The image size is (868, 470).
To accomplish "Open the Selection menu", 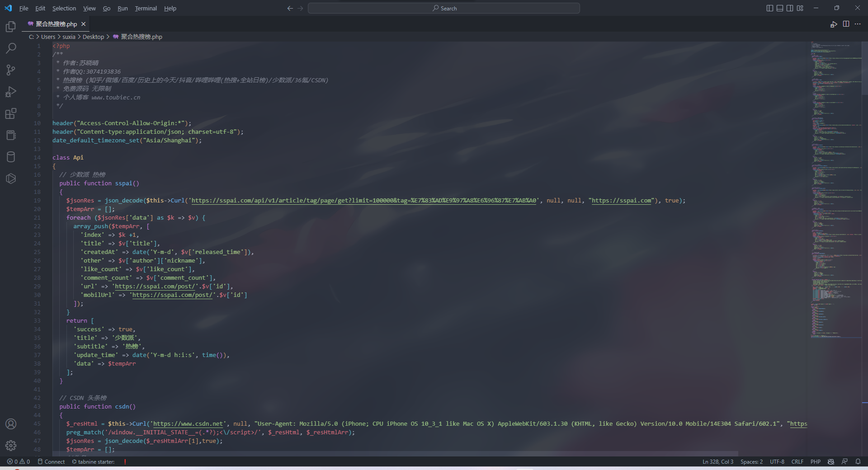I will pyautogui.click(x=64, y=8).
